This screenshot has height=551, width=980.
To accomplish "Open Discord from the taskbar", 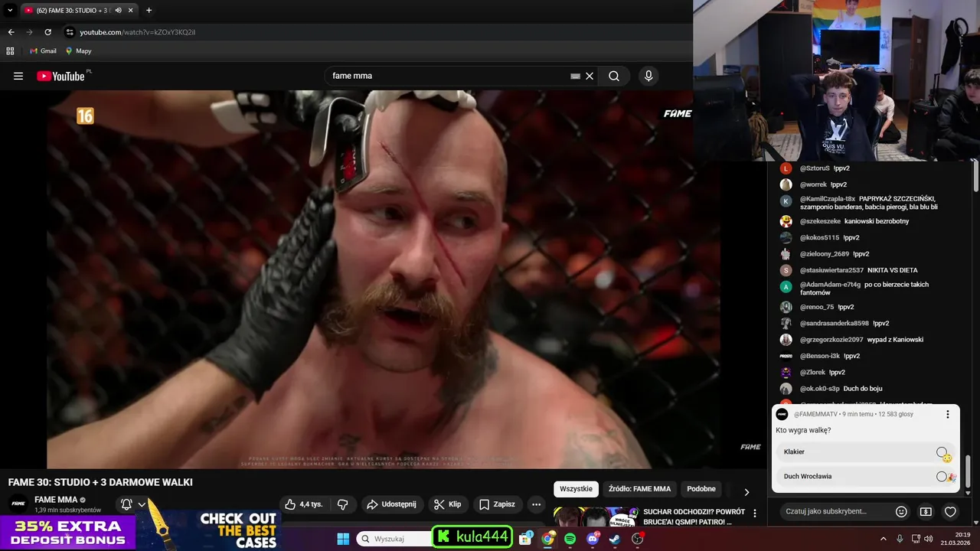I will coord(593,539).
